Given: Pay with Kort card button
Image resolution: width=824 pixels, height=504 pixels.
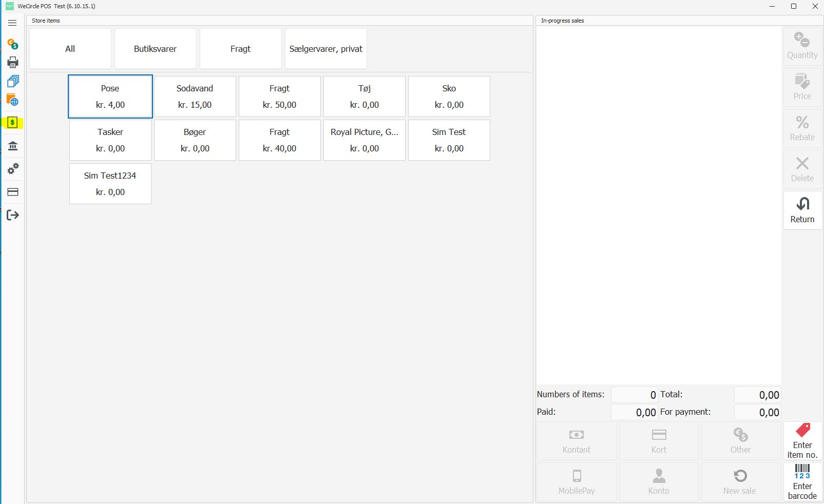Looking at the screenshot, I should (659, 441).
